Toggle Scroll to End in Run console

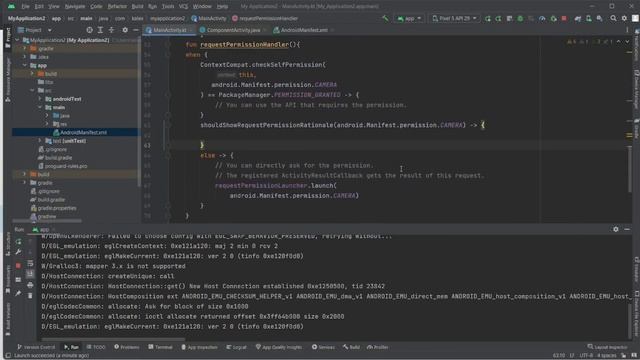point(30,274)
